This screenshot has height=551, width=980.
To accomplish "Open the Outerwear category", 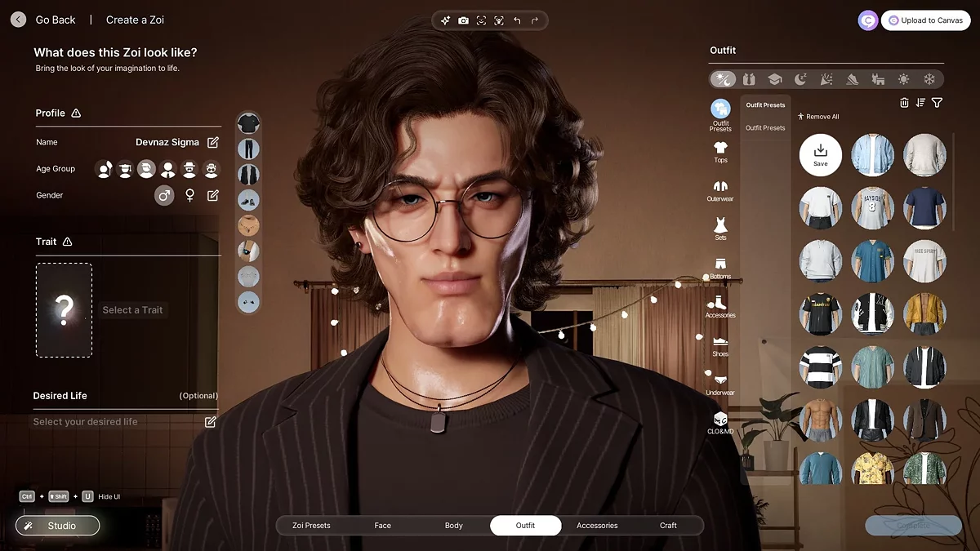I will click(x=720, y=192).
